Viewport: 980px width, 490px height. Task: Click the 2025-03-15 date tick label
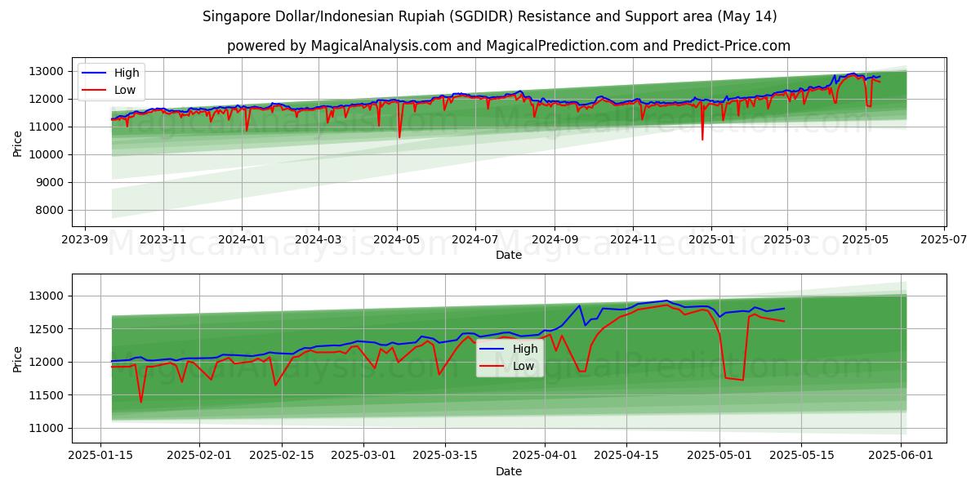[444, 457]
